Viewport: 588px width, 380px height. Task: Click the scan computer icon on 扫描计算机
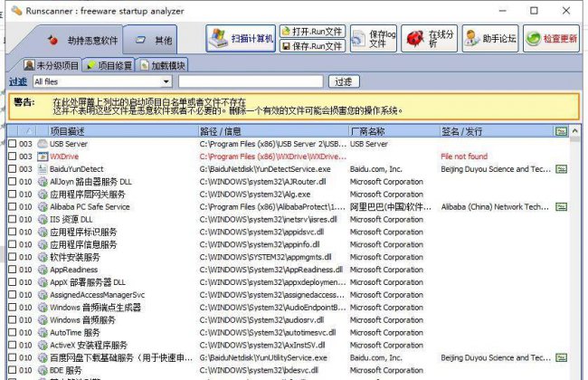(218, 38)
